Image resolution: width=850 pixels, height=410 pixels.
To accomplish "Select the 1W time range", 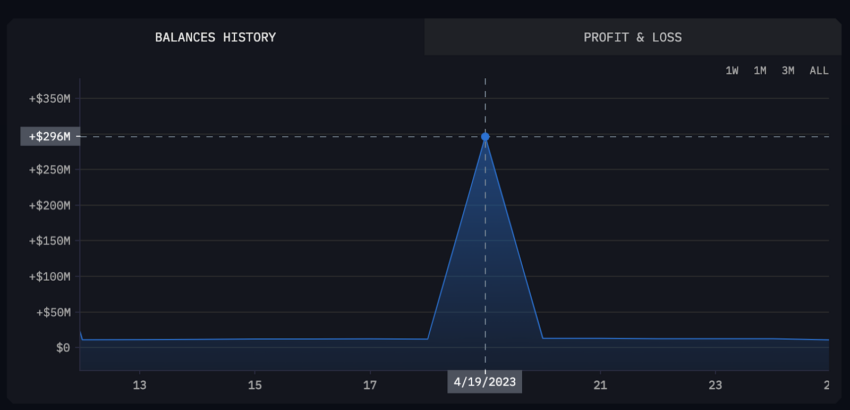I will [732, 71].
